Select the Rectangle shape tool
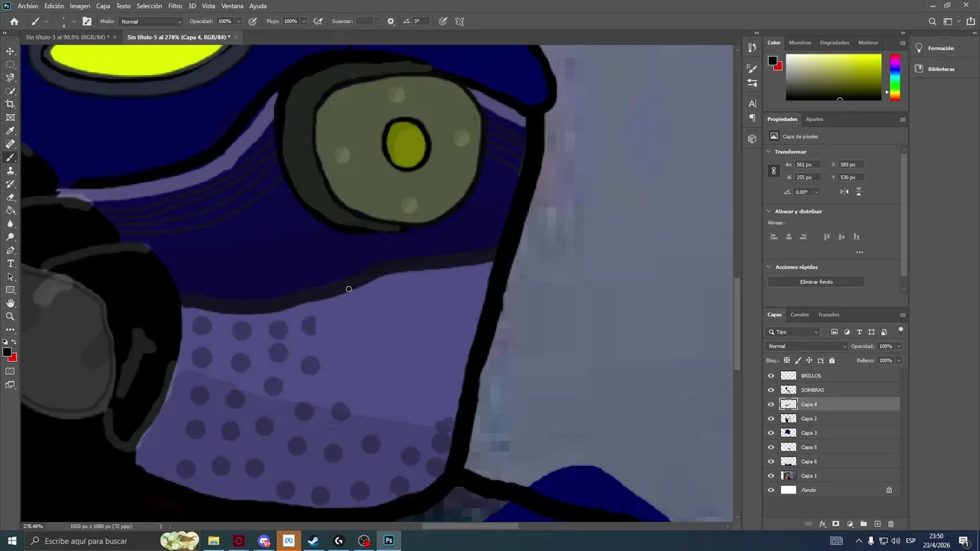 (x=10, y=290)
